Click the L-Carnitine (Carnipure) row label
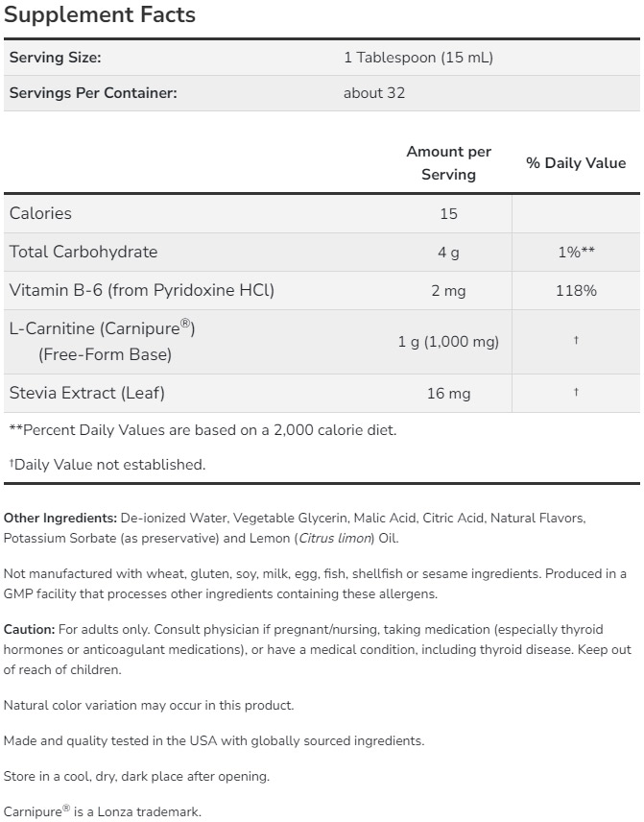Image resolution: width=644 pixels, height=822 pixels. (x=103, y=329)
